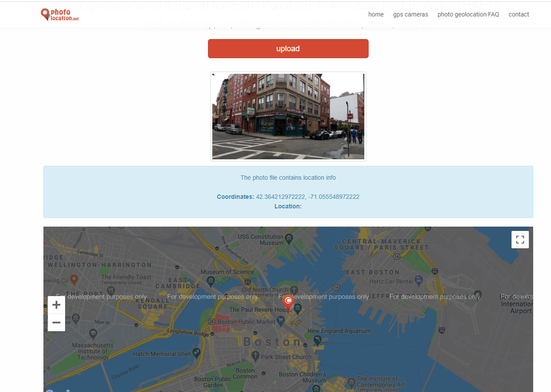This screenshot has height=392, width=551.
Task: Click the New England Aquarium label
Action: coord(339,331)
